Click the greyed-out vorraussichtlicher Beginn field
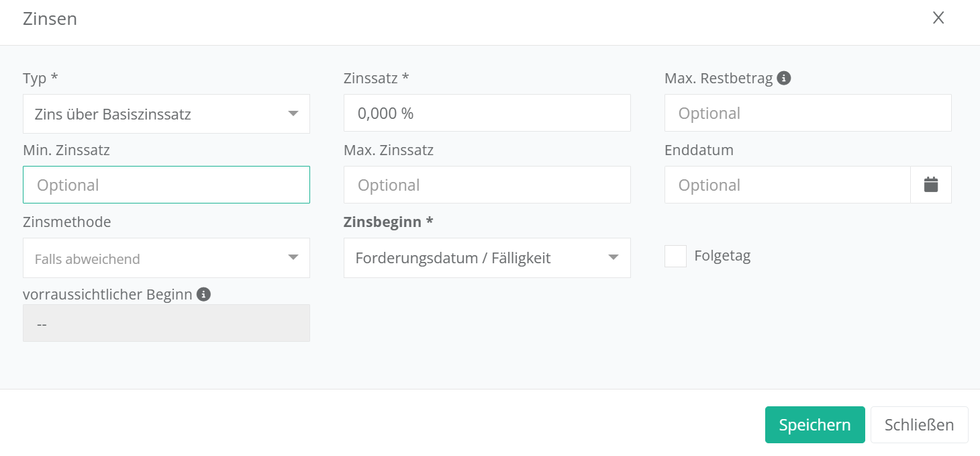The height and width of the screenshot is (456, 980). pyautogui.click(x=166, y=324)
